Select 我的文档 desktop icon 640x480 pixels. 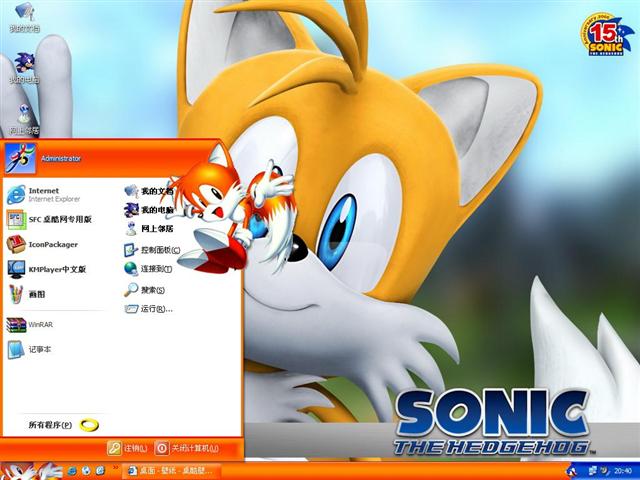pyautogui.click(x=24, y=16)
